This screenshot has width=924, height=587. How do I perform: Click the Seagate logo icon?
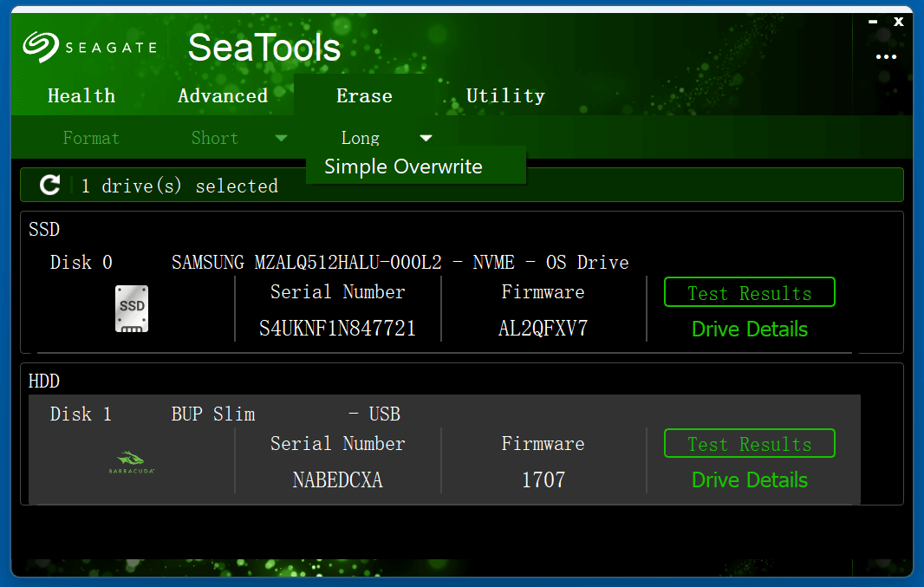click(40, 48)
